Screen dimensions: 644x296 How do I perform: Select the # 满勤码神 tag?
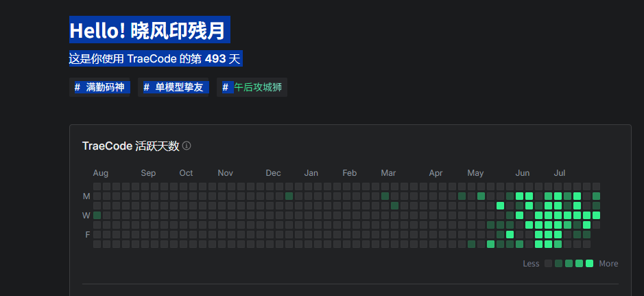(x=99, y=87)
